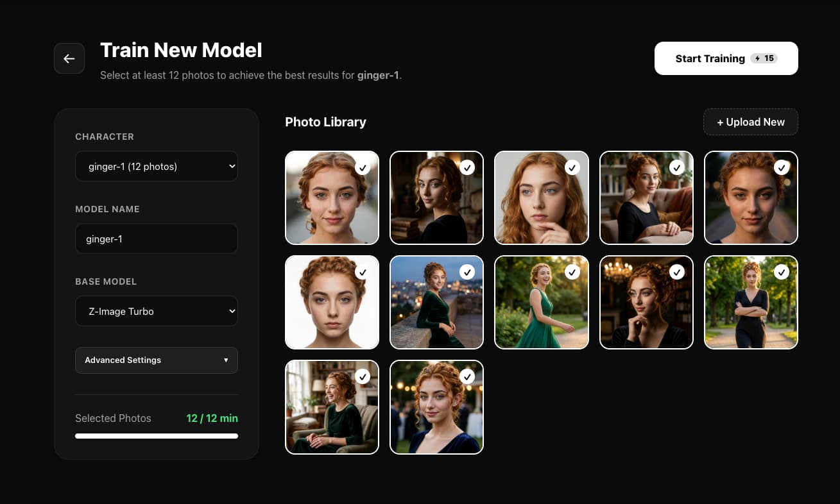The height and width of the screenshot is (504, 840).
Task: Click the back arrow to leave Train New Model
Action: click(69, 58)
